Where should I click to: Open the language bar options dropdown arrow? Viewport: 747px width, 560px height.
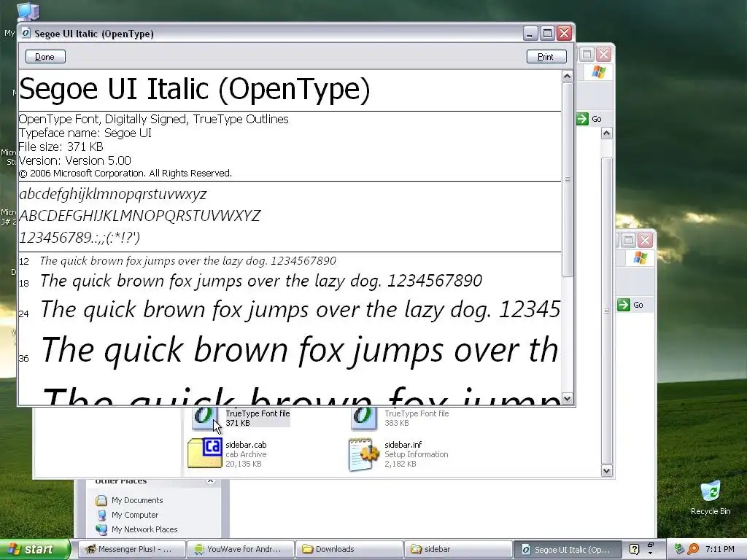coord(651,554)
